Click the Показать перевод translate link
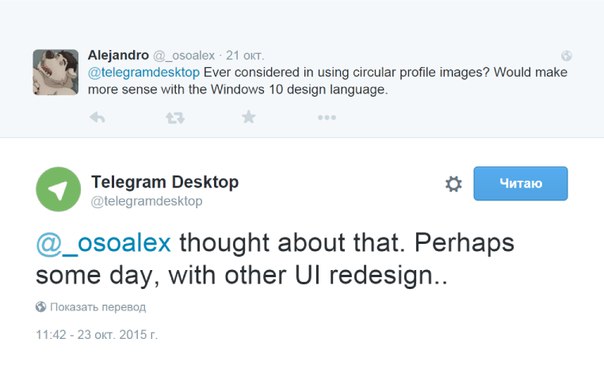604x392 pixels. [98, 307]
